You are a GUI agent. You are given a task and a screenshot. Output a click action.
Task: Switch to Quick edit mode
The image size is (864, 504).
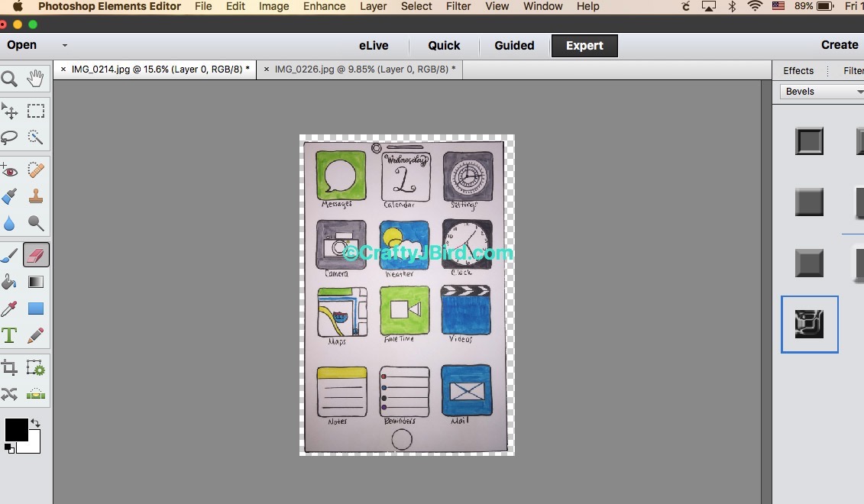tap(444, 46)
